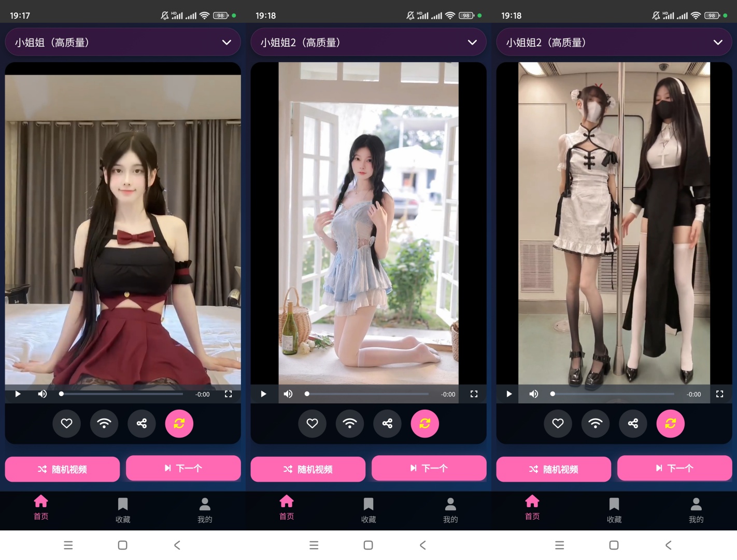This screenshot has width=737, height=560.
Task: Tap the Wi-Fi icon under the middle video
Action: (x=350, y=424)
